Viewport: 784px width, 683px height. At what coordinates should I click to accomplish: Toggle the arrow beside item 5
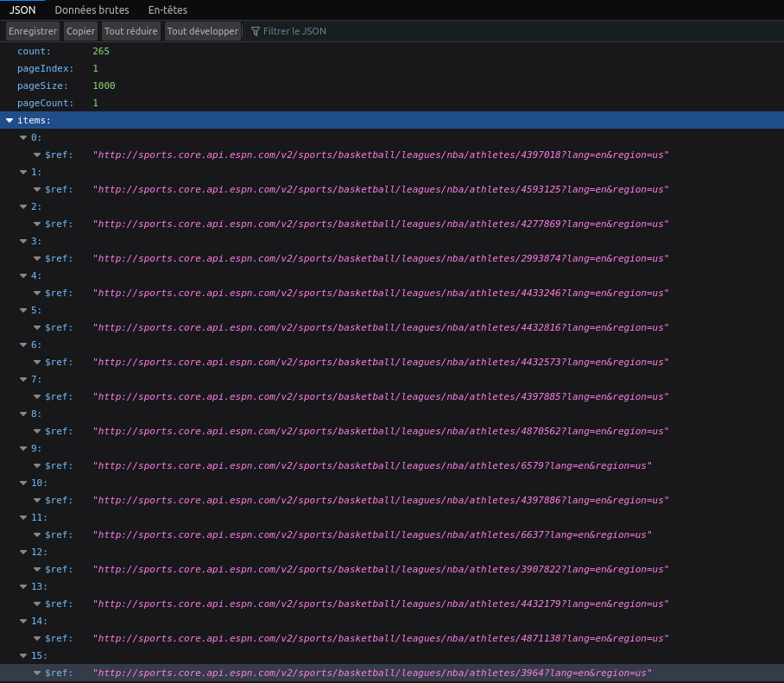pos(22,311)
